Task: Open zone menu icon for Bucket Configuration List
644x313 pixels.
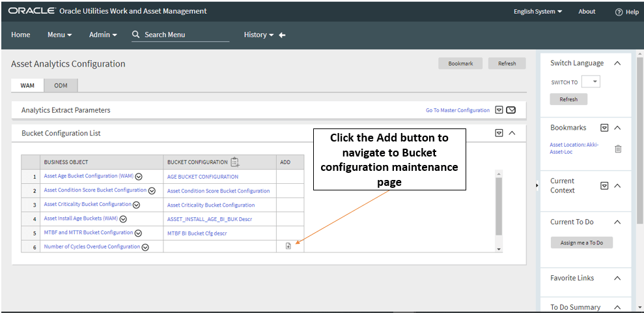Action: pos(499,133)
